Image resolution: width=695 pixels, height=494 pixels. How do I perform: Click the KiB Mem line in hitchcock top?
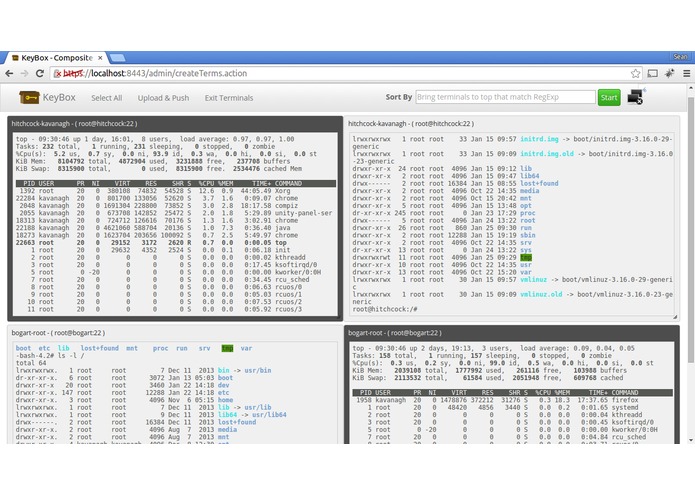coord(152,161)
